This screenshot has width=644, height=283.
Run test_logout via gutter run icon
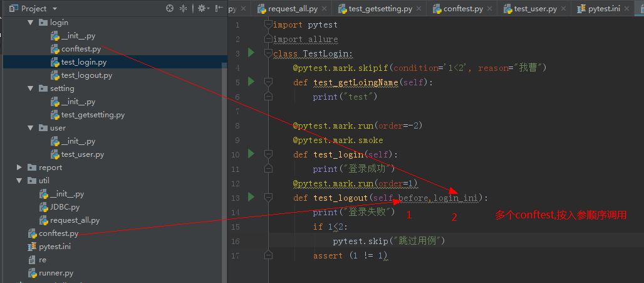tap(251, 197)
